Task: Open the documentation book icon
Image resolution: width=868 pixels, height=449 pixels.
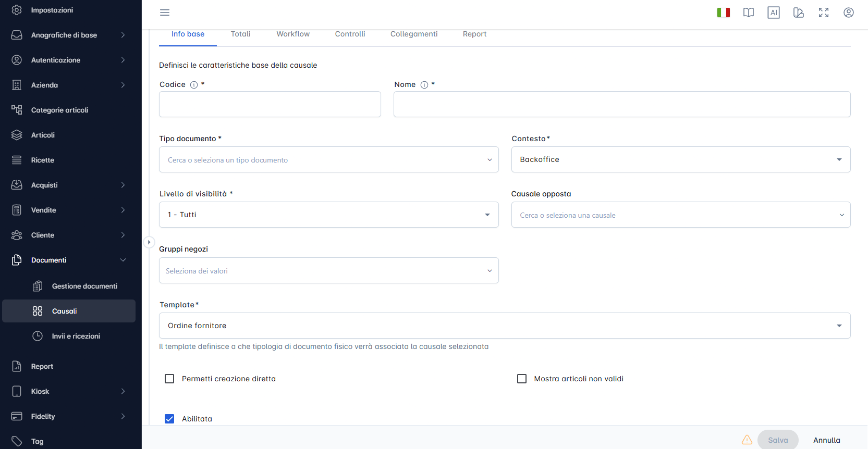Action: (x=749, y=13)
